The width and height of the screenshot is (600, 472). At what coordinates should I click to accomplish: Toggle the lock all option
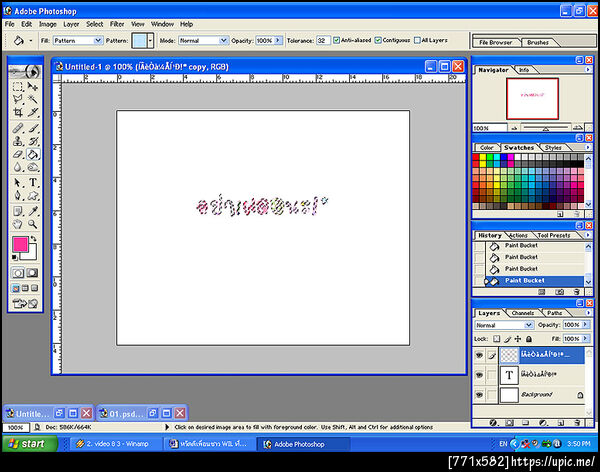click(529, 339)
